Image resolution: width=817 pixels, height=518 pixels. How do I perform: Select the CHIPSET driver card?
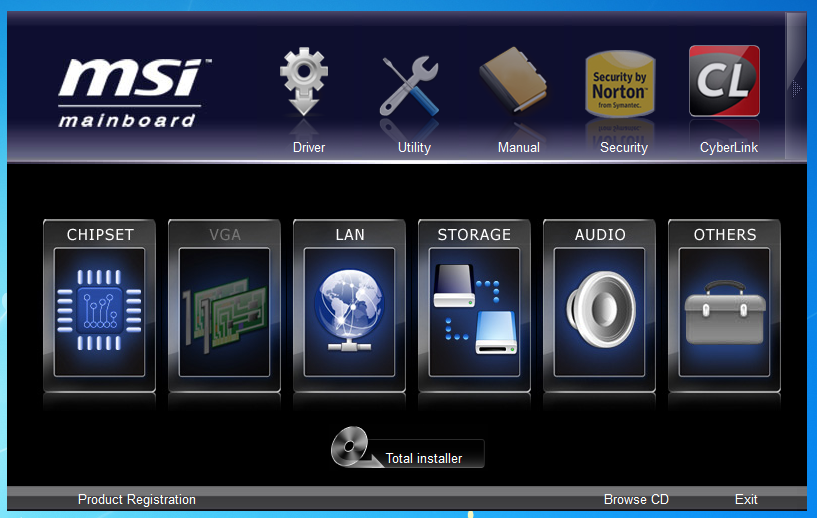point(100,306)
